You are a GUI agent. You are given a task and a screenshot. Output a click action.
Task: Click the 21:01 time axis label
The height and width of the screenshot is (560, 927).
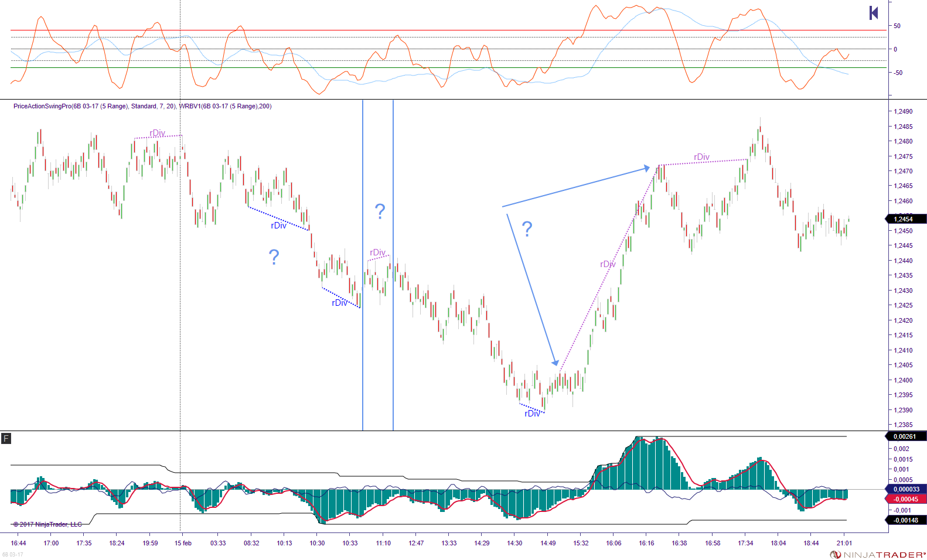(x=844, y=543)
